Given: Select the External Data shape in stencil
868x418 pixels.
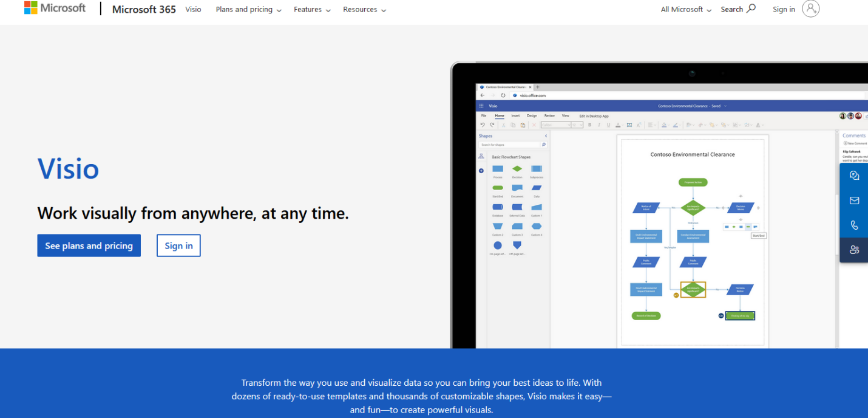Looking at the screenshot, I should tap(517, 207).
